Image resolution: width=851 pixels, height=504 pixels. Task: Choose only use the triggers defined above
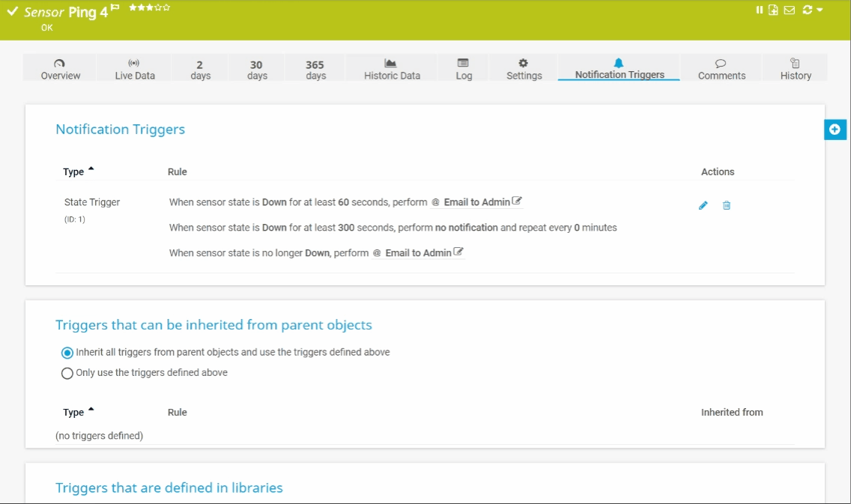[67, 373]
